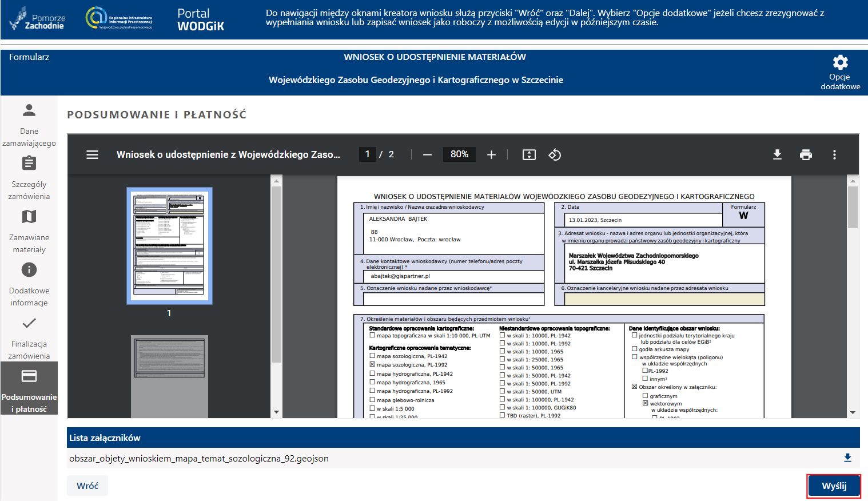
Task: Go to Dane zamawiającego step
Action: 29,125
